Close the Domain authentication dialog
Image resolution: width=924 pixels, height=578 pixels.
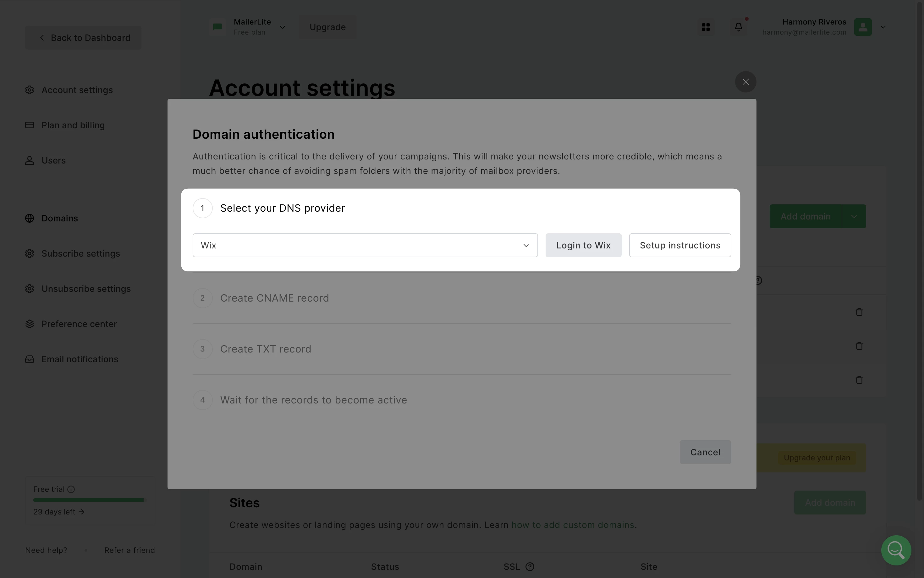point(745,82)
